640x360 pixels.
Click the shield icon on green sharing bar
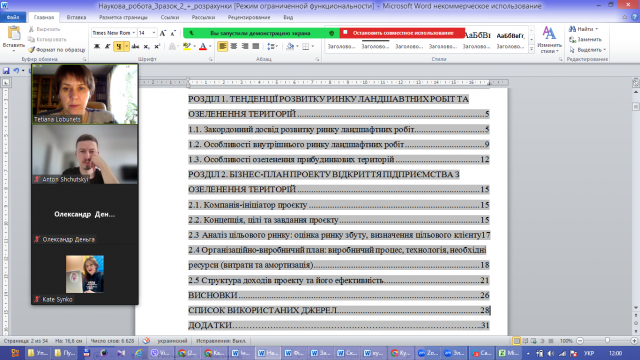point(331,33)
